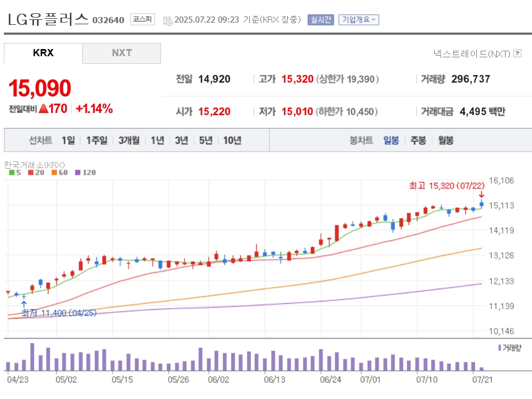This screenshot has height=399, width=532.
Task: Click the 거래량 value 296,737
Action: 471,79
